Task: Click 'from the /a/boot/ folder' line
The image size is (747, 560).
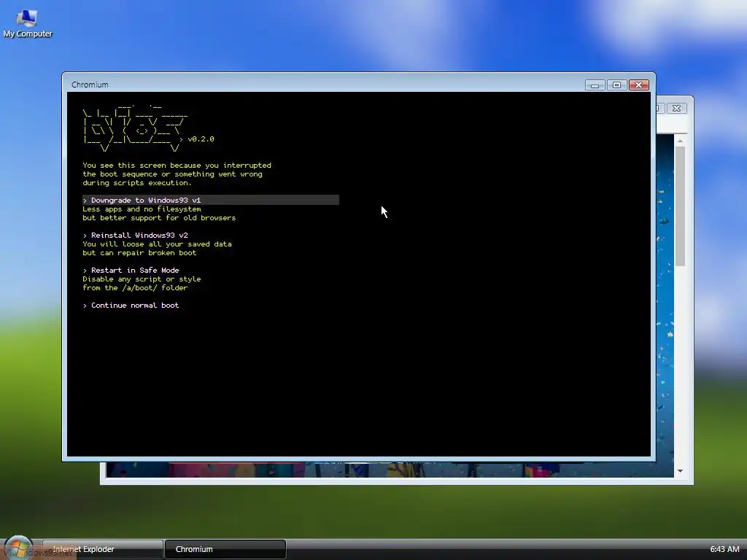Action: (x=135, y=287)
